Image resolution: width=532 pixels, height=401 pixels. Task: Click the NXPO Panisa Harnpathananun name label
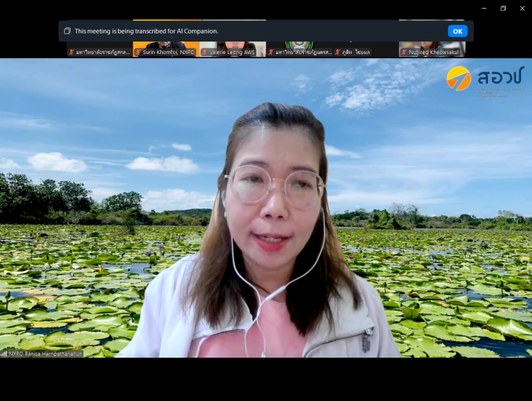(45, 354)
